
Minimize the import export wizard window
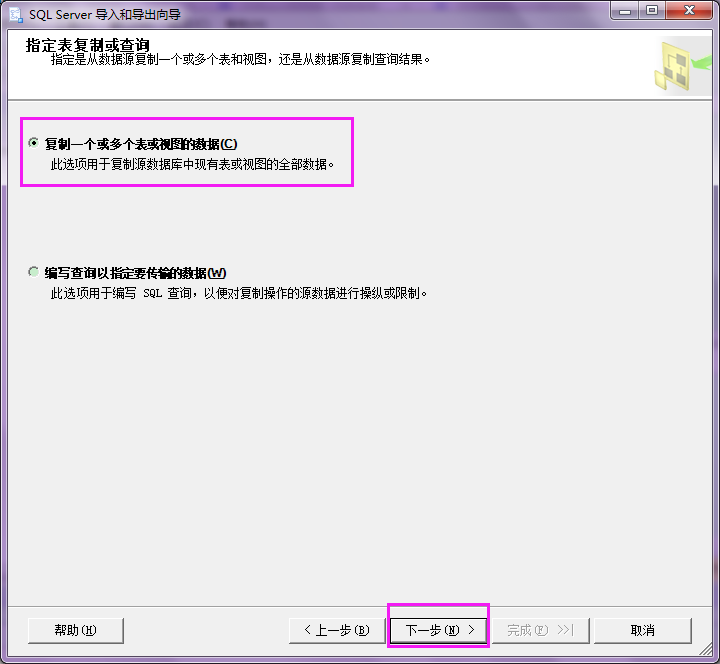coord(624,11)
